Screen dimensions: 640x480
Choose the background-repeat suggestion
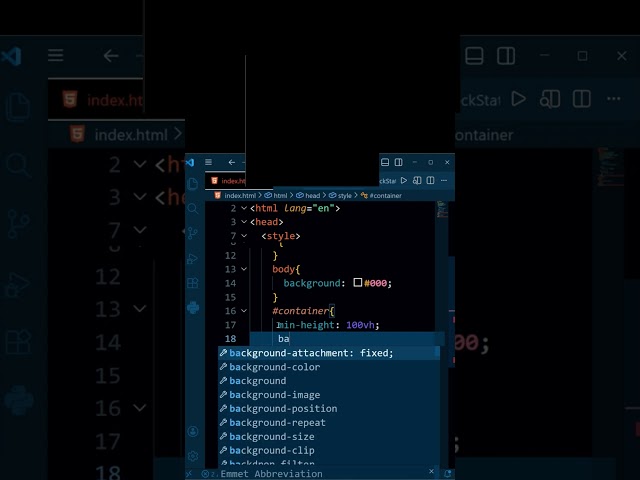[x=329, y=422]
